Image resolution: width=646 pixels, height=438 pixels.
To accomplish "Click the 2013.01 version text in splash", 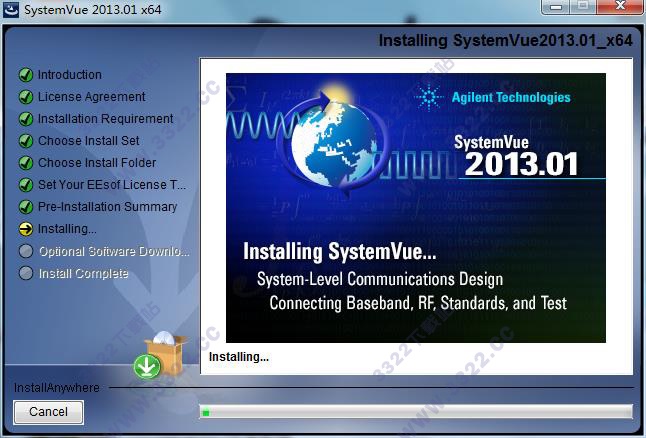I will click(x=522, y=164).
